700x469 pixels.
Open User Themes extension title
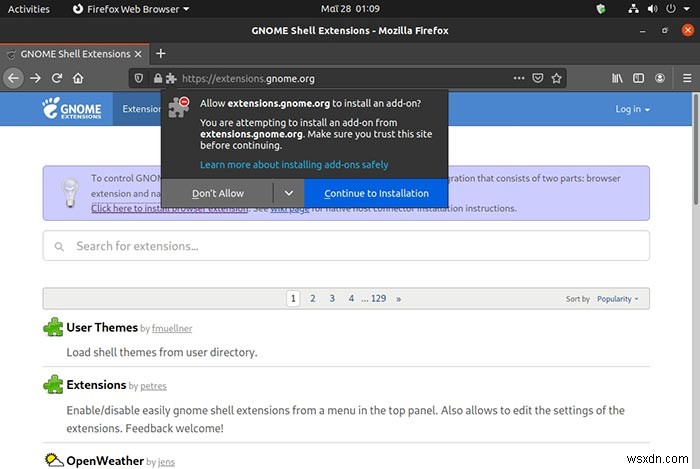click(102, 327)
